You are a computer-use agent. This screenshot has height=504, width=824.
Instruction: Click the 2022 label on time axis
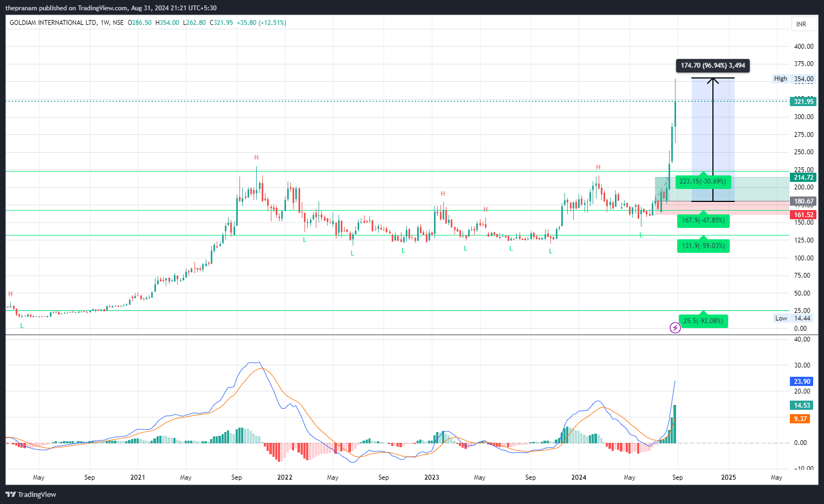click(x=284, y=477)
